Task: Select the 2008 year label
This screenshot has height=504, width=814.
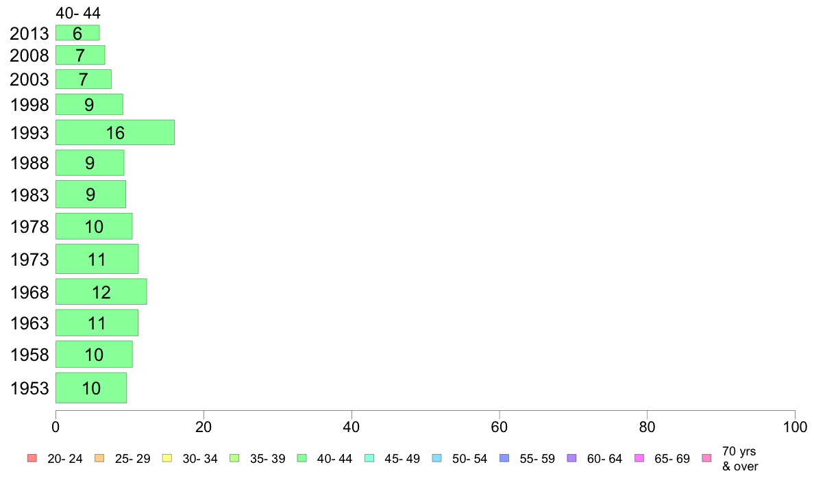Action: tap(29, 55)
